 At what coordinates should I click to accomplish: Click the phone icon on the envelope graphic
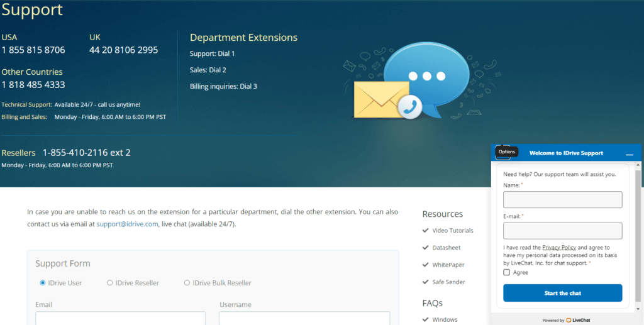pyautogui.click(x=410, y=107)
